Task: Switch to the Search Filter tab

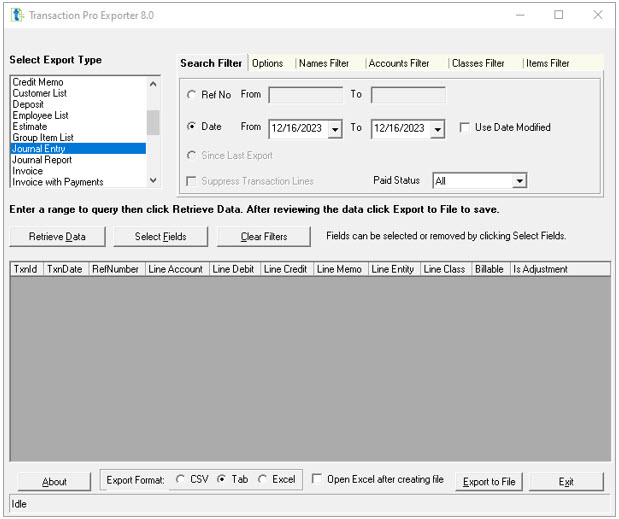Action: (211, 63)
